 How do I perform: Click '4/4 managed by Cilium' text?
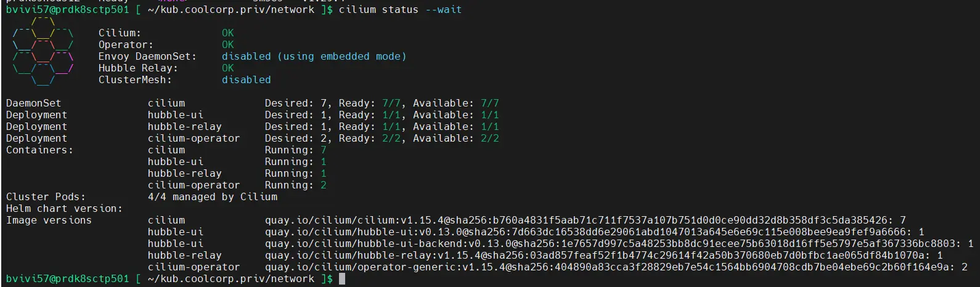coord(213,197)
